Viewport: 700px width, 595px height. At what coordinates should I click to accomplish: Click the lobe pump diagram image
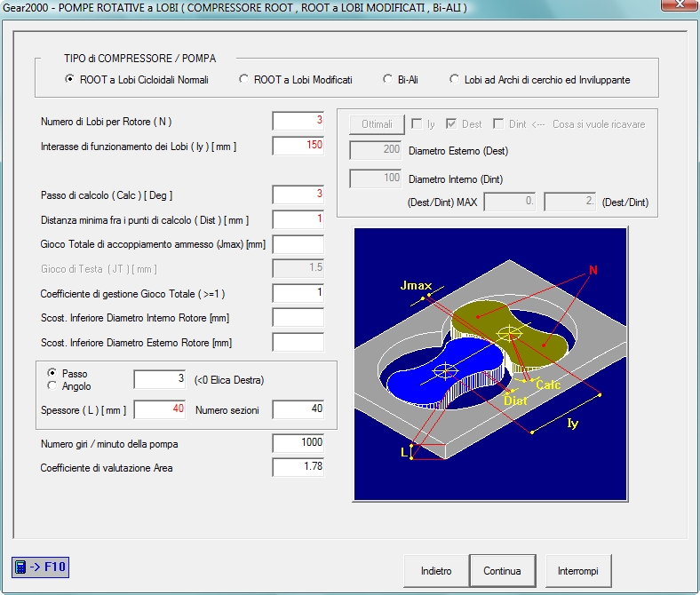(490, 364)
